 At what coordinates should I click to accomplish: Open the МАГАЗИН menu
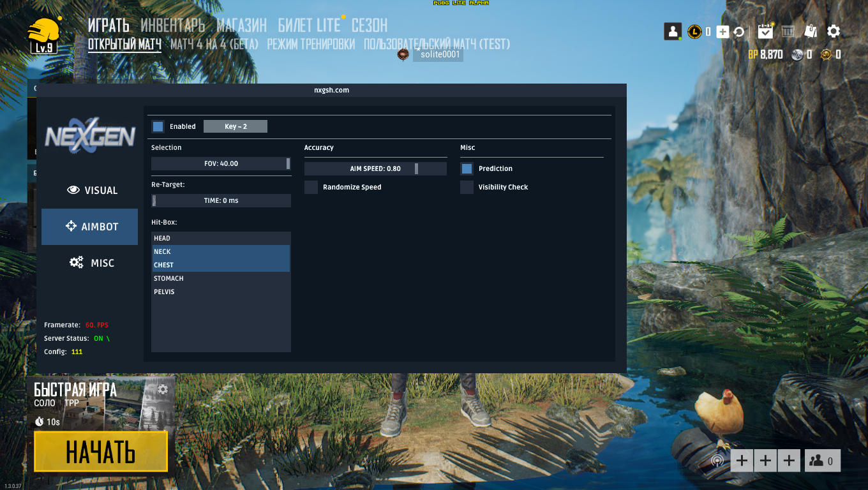[x=241, y=26]
